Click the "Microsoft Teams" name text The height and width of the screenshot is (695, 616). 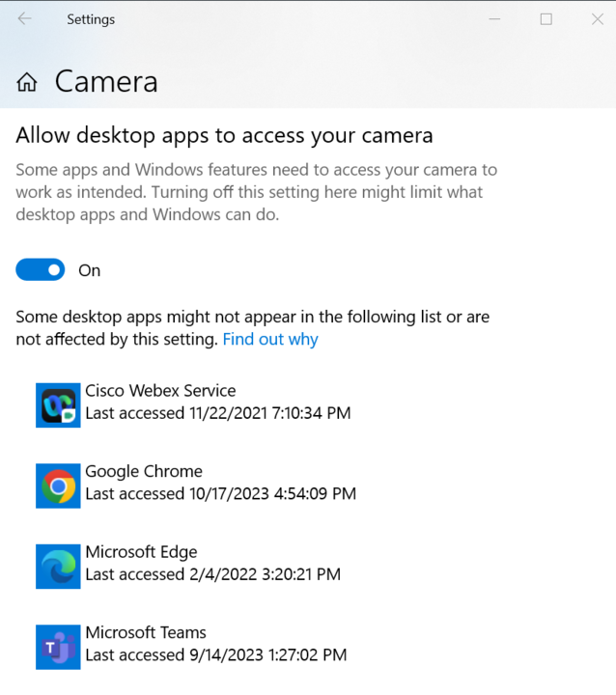tap(146, 632)
